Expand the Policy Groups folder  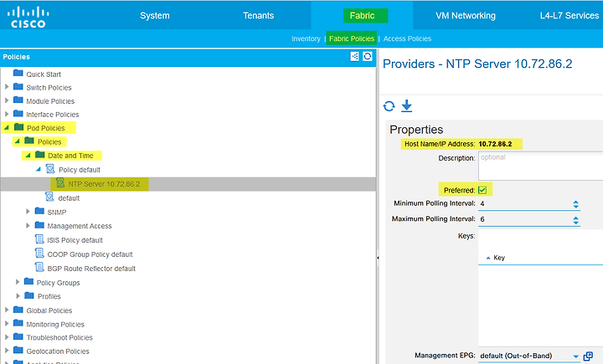pyautogui.click(x=18, y=282)
